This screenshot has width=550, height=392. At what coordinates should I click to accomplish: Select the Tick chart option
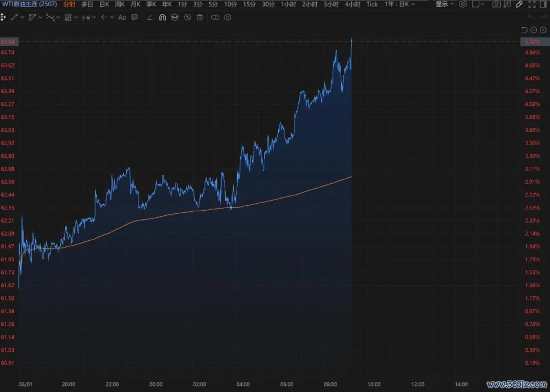pos(372,4)
